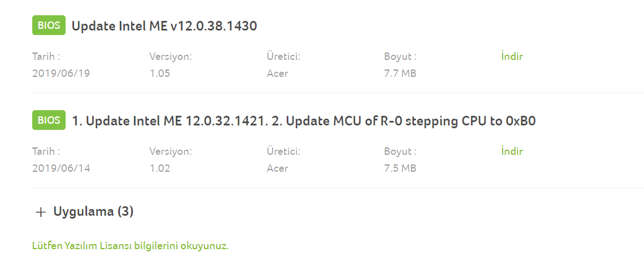This screenshot has width=644, height=261.
Task: Download the version 1.02 BIOS via İndir
Action: pyautogui.click(x=511, y=151)
